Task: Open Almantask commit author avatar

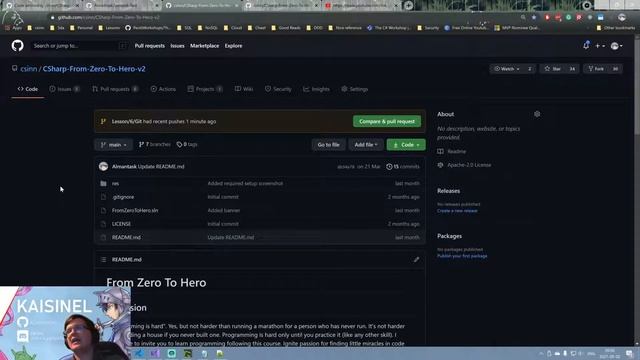Action: 103,167
